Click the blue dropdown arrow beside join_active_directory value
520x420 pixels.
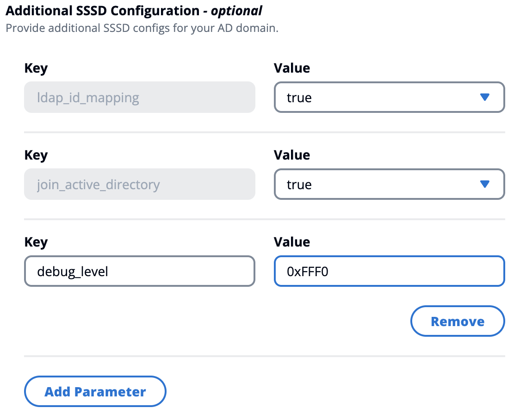[484, 184]
